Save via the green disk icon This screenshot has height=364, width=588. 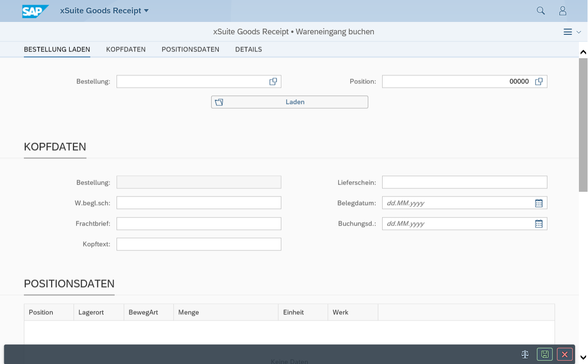click(545, 354)
